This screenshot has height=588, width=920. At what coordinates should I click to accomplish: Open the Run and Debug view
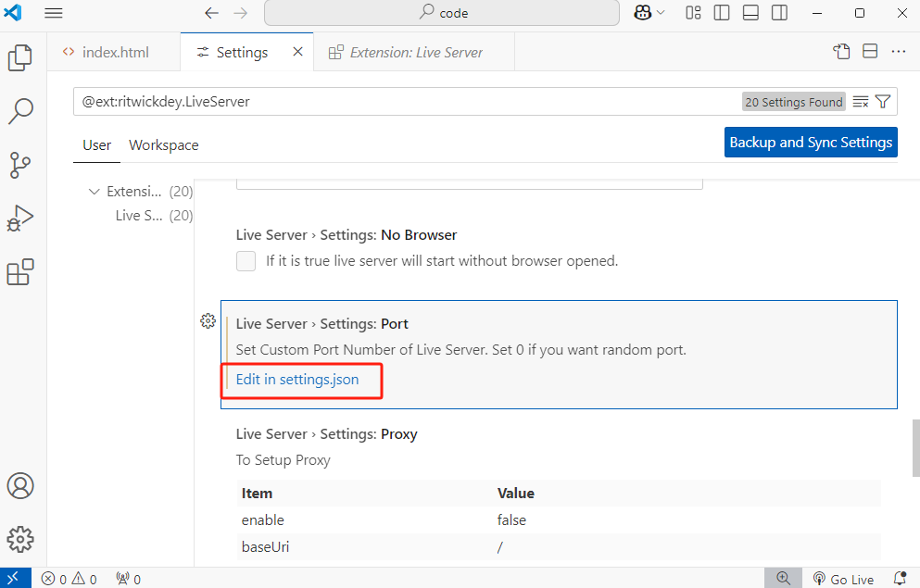20,219
